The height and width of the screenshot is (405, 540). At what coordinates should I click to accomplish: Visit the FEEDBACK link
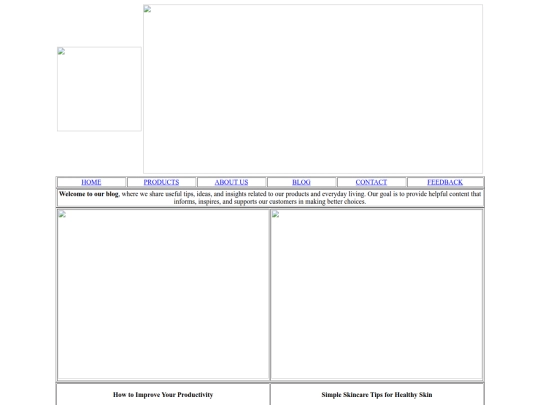click(445, 182)
